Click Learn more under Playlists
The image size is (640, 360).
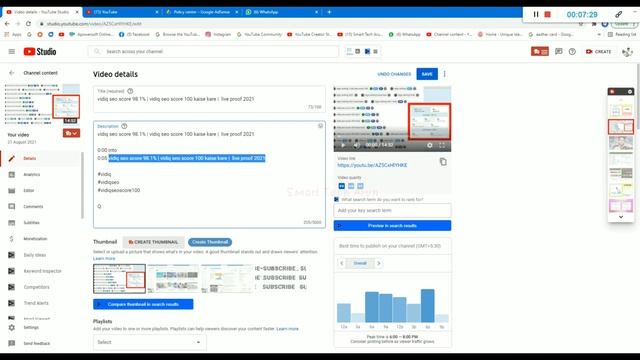pos(287,329)
